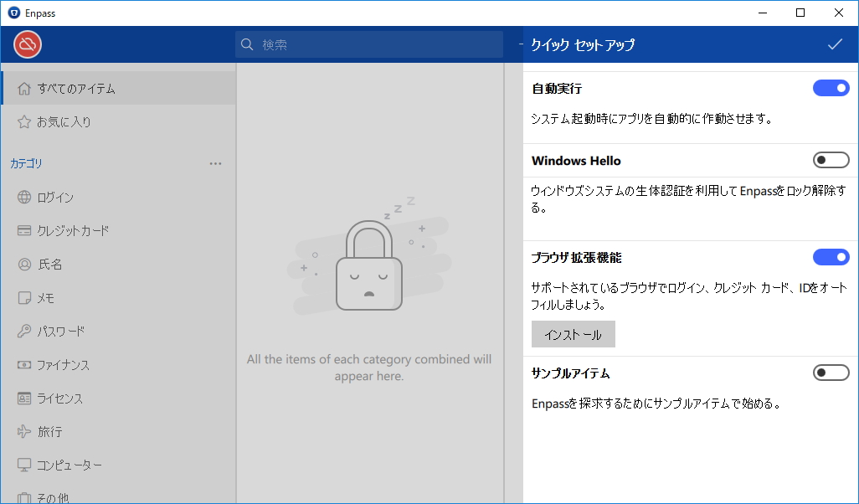Click the インストール button for browser extension

pyautogui.click(x=573, y=334)
